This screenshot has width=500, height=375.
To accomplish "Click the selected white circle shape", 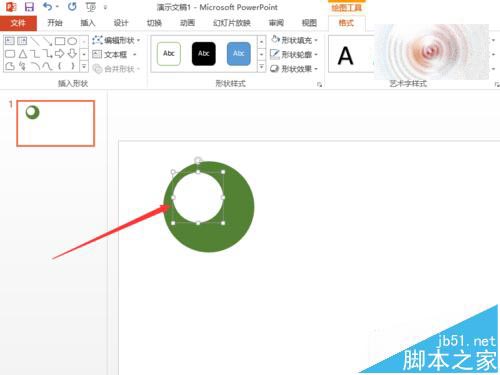I will click(x=198, y=197).
